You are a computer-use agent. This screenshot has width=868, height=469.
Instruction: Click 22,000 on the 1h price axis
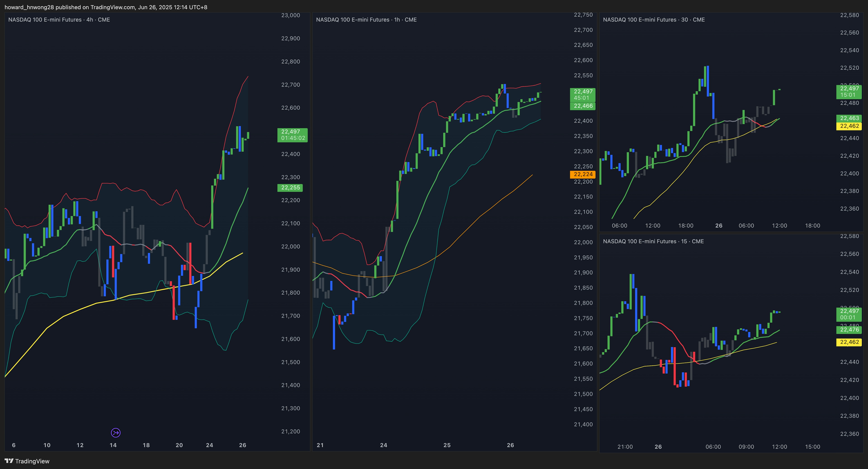point(583,242)
